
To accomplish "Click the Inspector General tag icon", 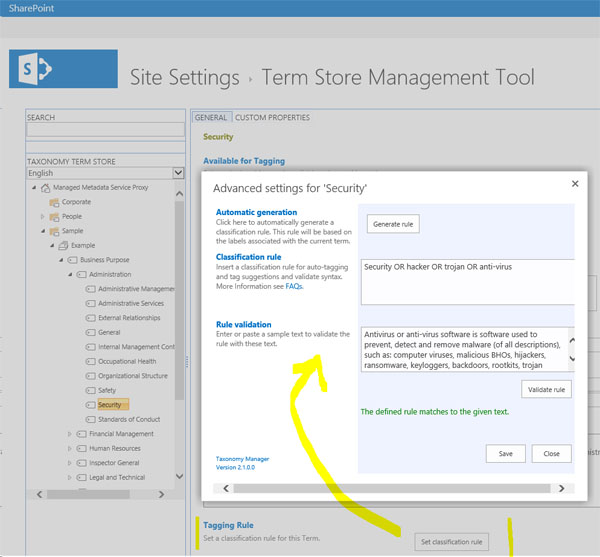I will pyautogui.click(x=81, y=463).
